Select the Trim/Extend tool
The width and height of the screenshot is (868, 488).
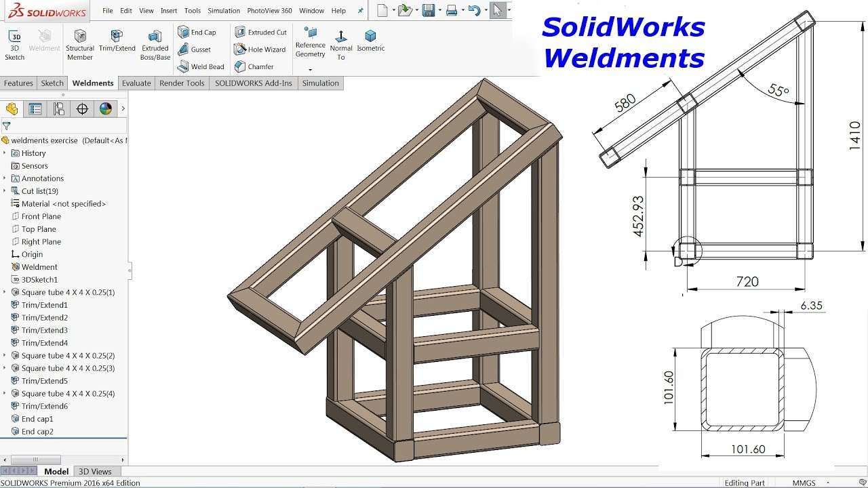(x=117, y=42)
